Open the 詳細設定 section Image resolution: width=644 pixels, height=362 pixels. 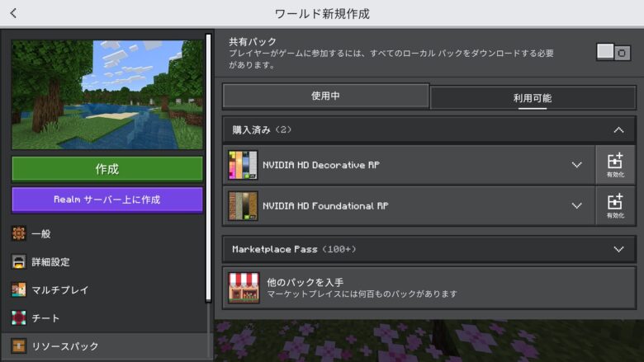(x=106, y=262)
